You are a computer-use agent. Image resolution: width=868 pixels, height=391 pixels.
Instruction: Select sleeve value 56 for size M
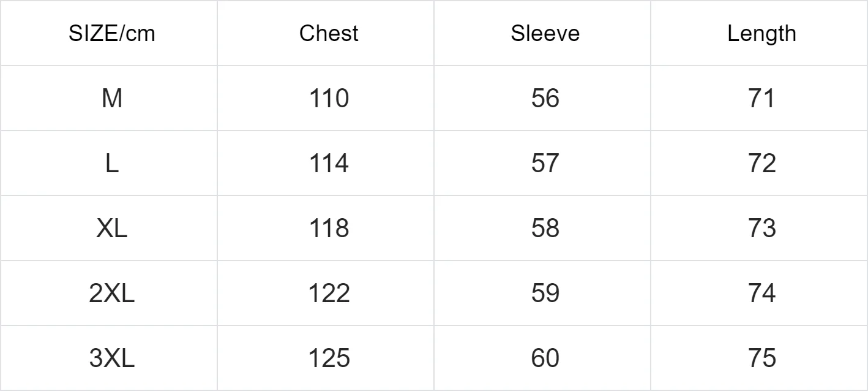[x=545, y=98]
